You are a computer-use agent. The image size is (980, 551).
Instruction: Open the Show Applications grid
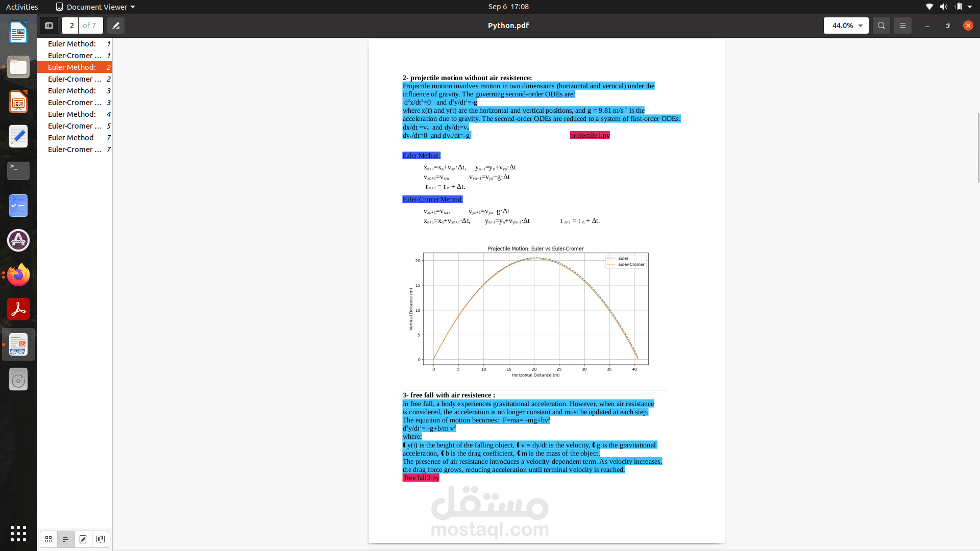pos(18,534)
